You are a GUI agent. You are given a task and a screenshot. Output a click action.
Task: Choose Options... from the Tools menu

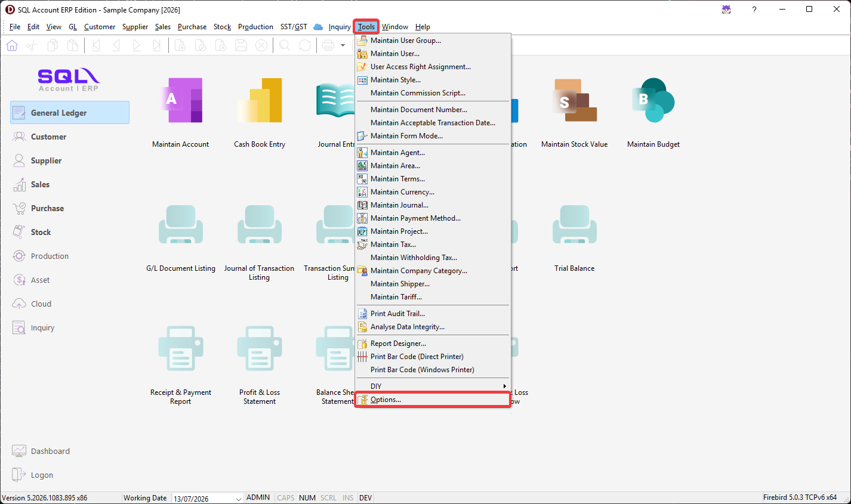click(x=433, y=400)
